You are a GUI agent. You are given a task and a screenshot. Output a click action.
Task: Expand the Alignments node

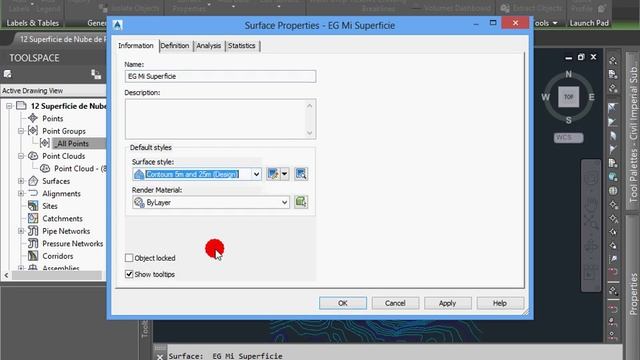(21, 193)
